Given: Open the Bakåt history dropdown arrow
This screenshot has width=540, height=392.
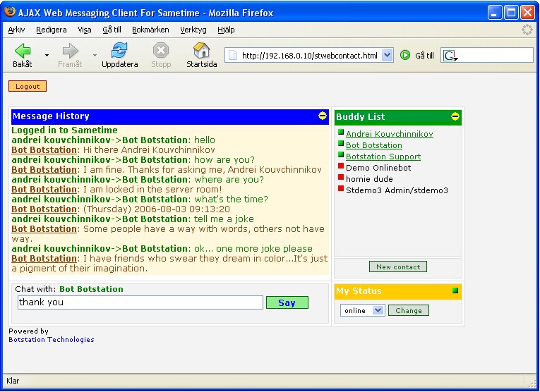Looking at the screenshot, I should [47, 55].
